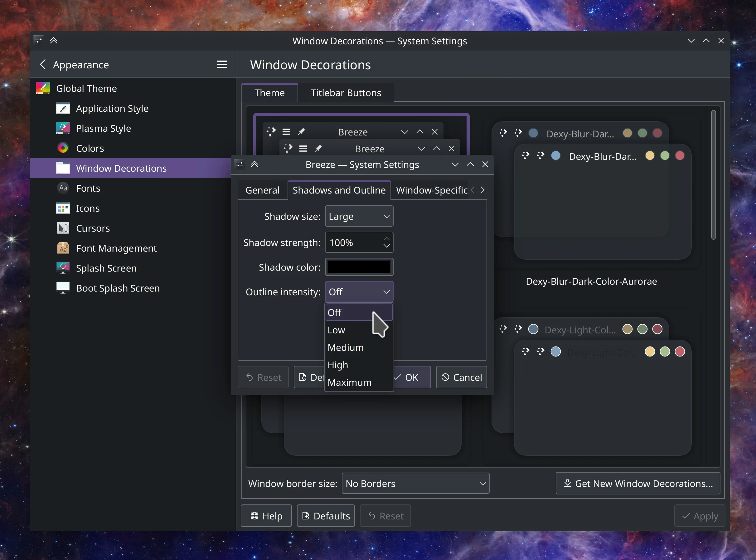Open the Cursors settings icon
The image size is (756, 560).
pos(63,228)
